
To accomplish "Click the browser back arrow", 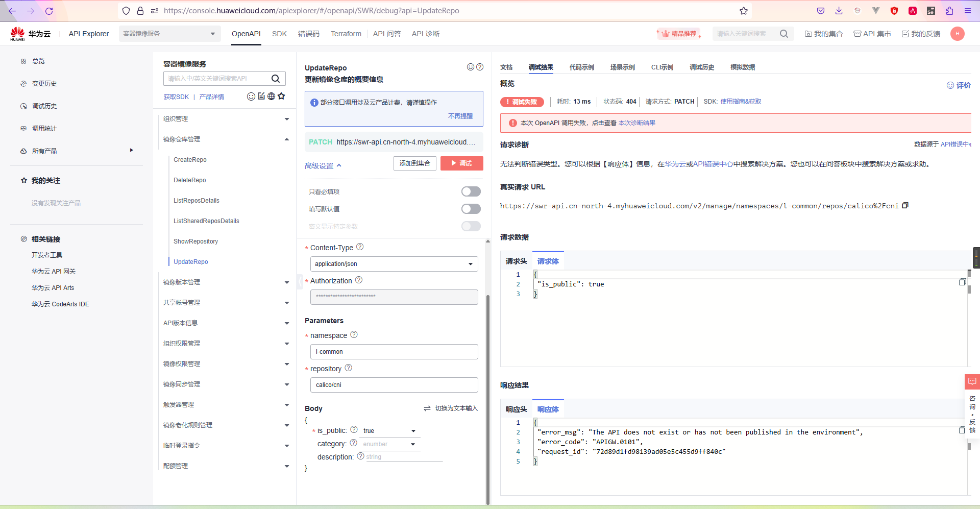I will (x=12, y=11).
